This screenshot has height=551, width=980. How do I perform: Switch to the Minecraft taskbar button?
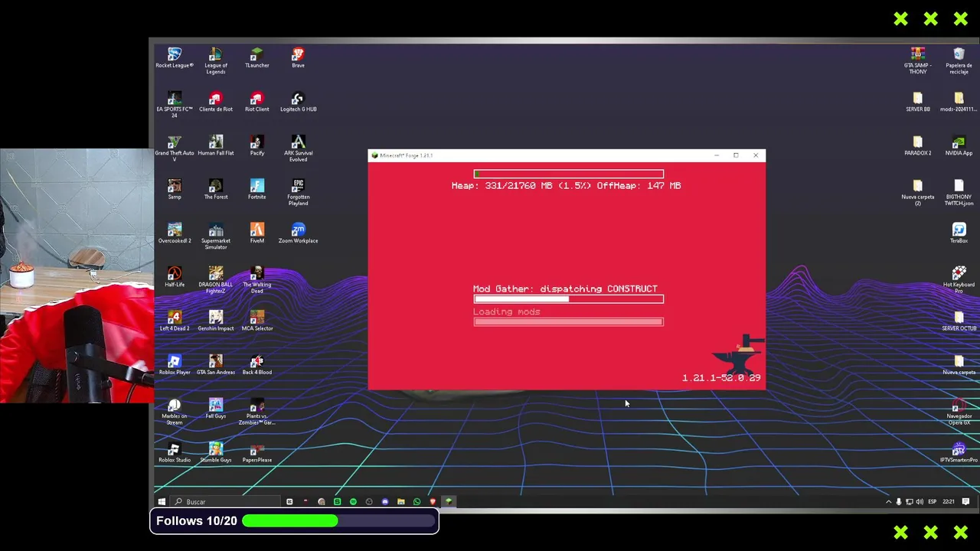click(449, 502)
